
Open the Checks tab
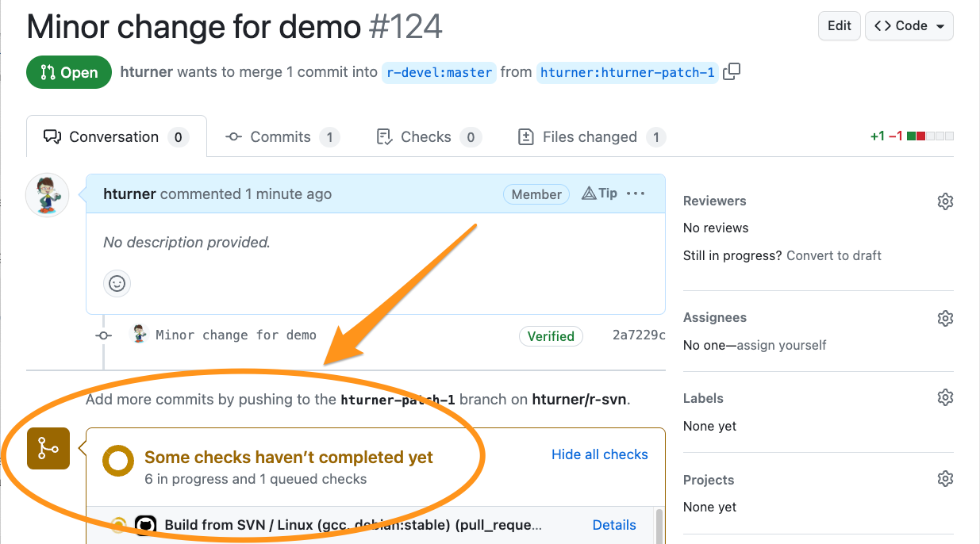(425, 137)
